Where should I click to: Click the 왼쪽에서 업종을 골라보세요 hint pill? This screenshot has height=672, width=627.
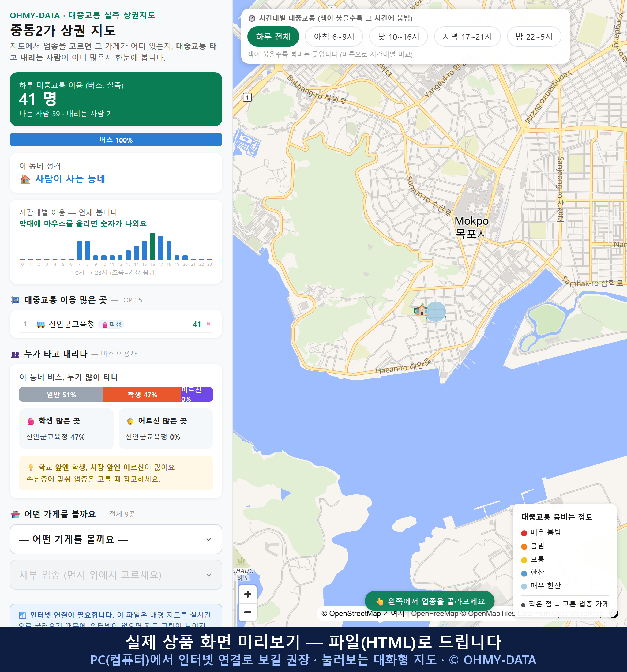(430, 601)
